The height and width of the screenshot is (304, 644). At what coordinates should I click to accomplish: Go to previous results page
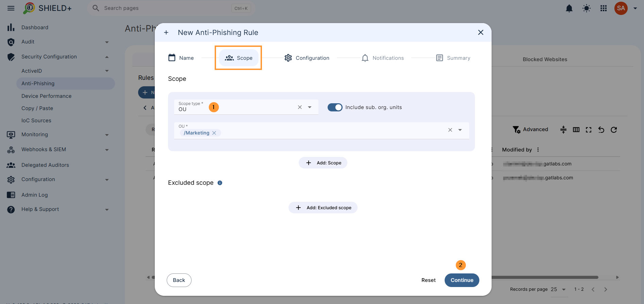[593, 289]
